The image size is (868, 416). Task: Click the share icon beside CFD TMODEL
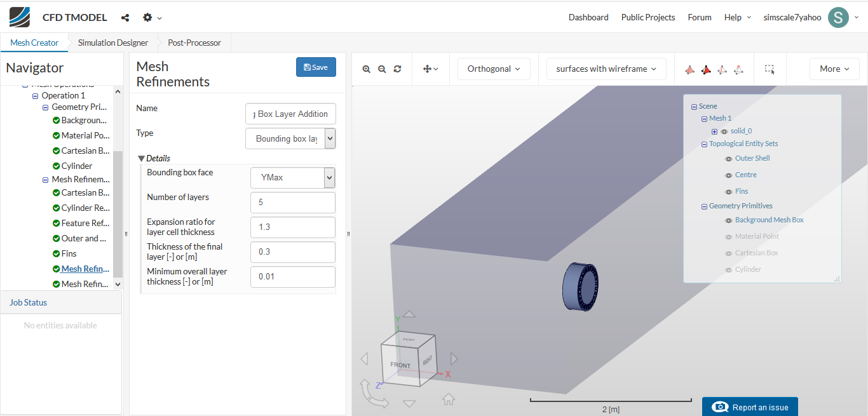pyautogui.click(x=125, y=18)
